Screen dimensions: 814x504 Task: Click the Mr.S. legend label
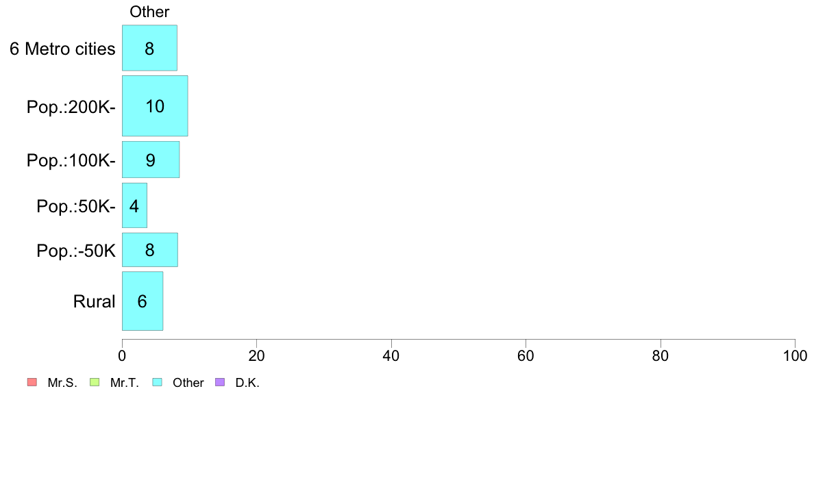tap(62, 383)
